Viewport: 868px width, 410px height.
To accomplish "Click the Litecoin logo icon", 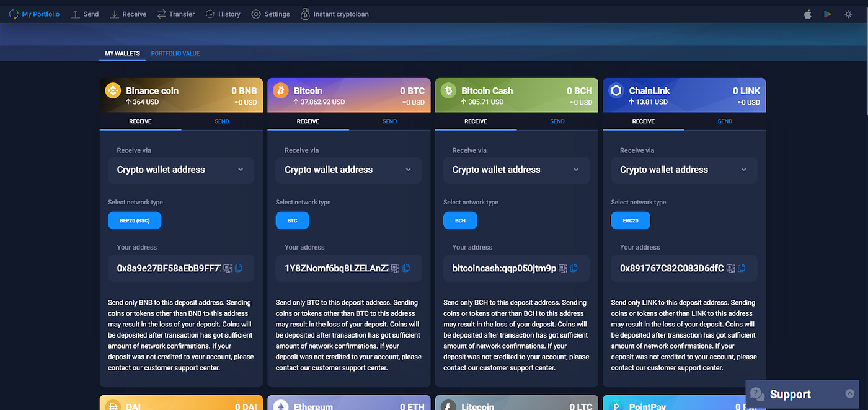I will tap(448, 406).
